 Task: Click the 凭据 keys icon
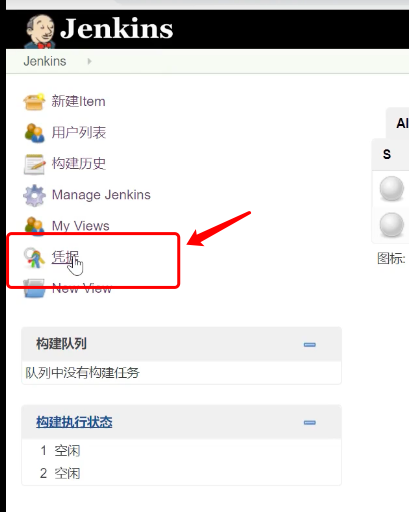[x=34, y=258]
